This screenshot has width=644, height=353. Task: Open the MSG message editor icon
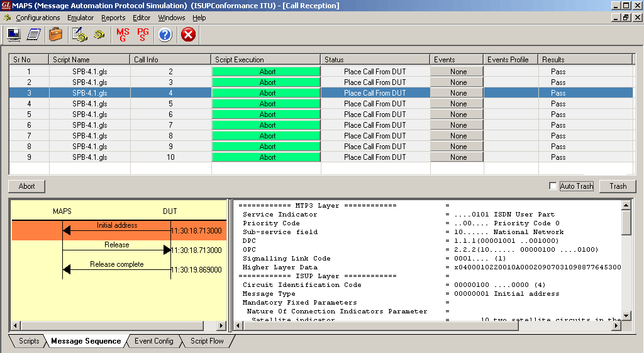point(123,35)
